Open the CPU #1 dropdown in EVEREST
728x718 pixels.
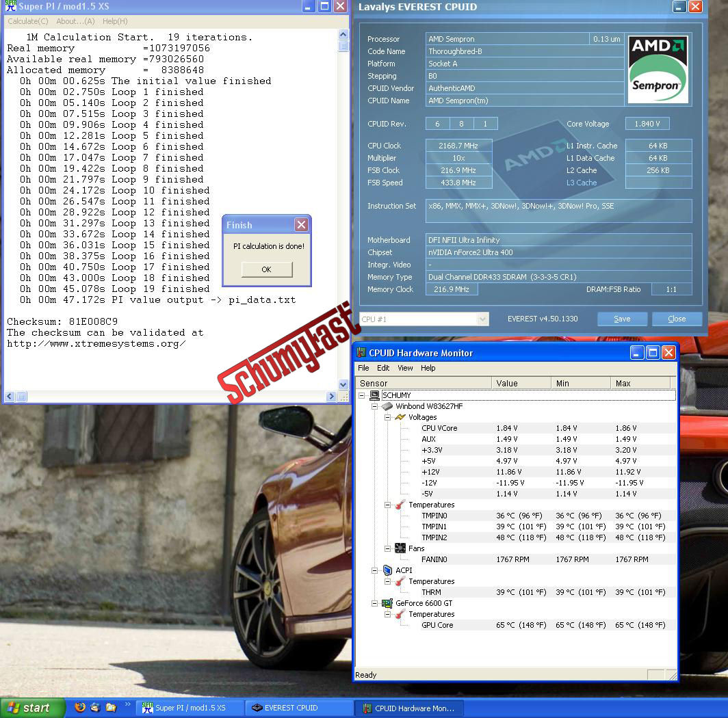[x=483, y=319]
